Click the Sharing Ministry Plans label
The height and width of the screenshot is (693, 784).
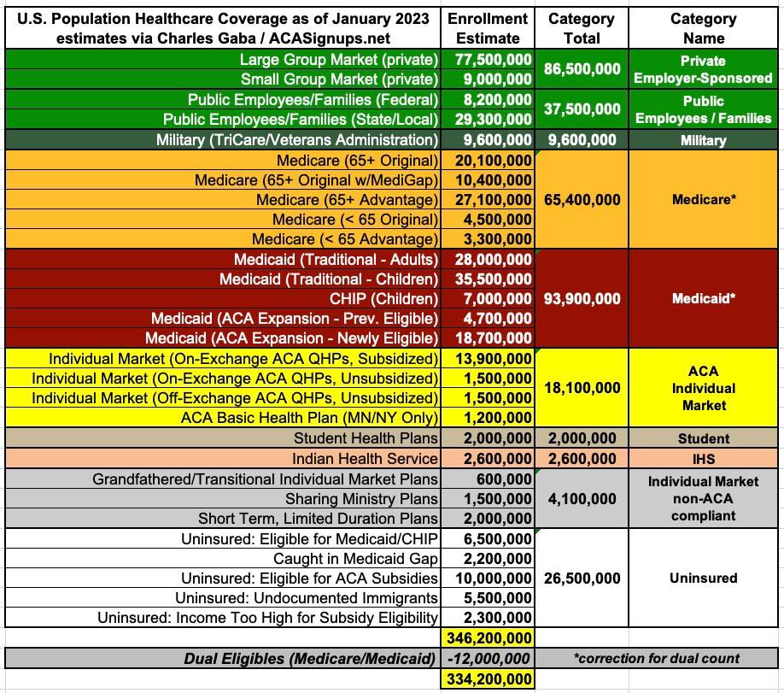pyautogui.click(x=361, y=499)
